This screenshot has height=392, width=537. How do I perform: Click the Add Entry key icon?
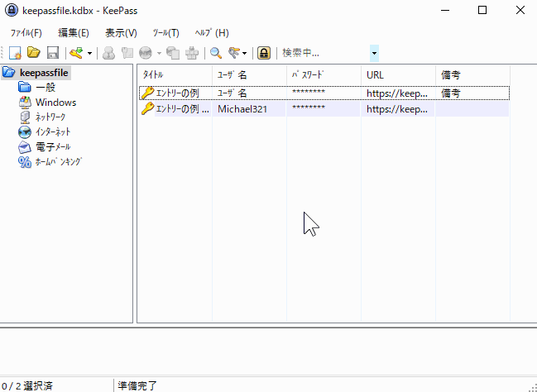click(x=76, y=53)
